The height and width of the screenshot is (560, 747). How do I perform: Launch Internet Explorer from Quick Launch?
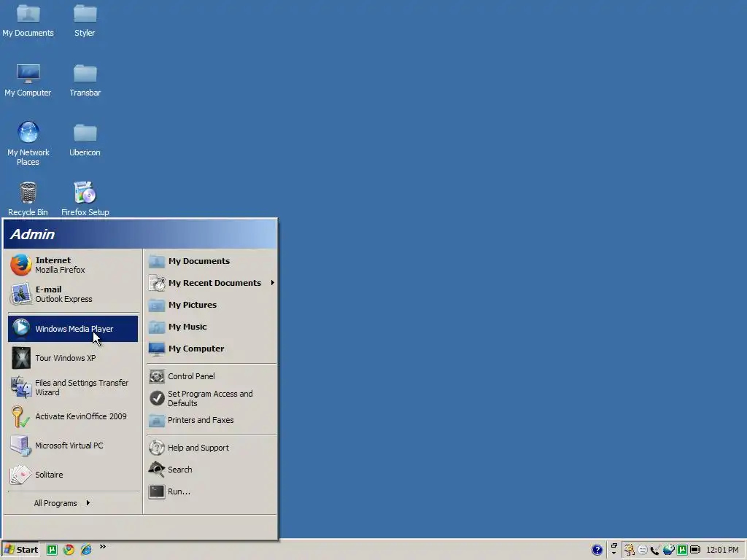[86, 550]
